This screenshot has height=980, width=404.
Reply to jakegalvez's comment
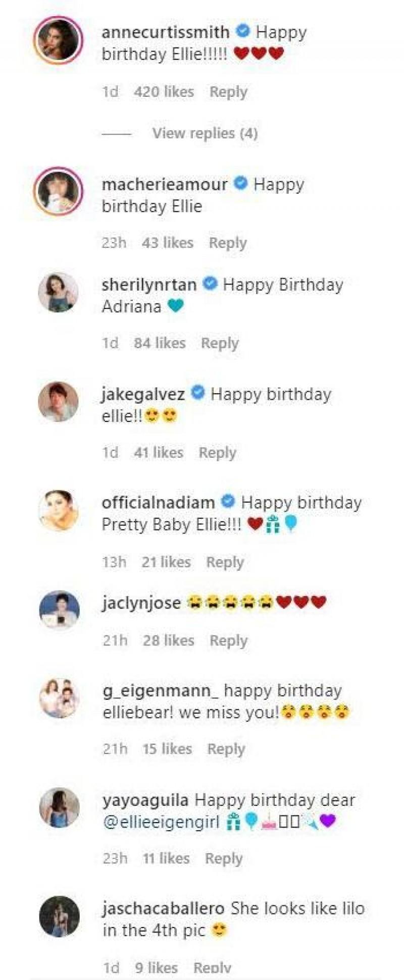coord(217,453)
